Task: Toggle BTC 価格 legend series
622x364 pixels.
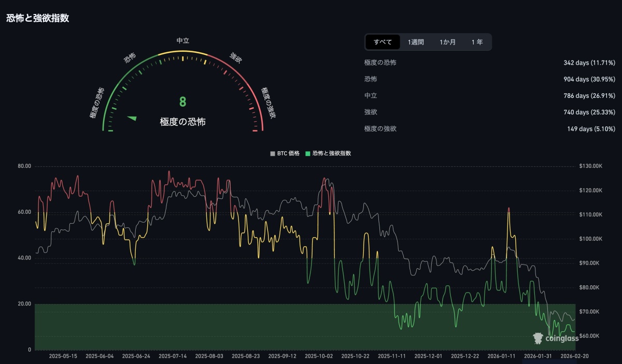Action: coord(285,153)
